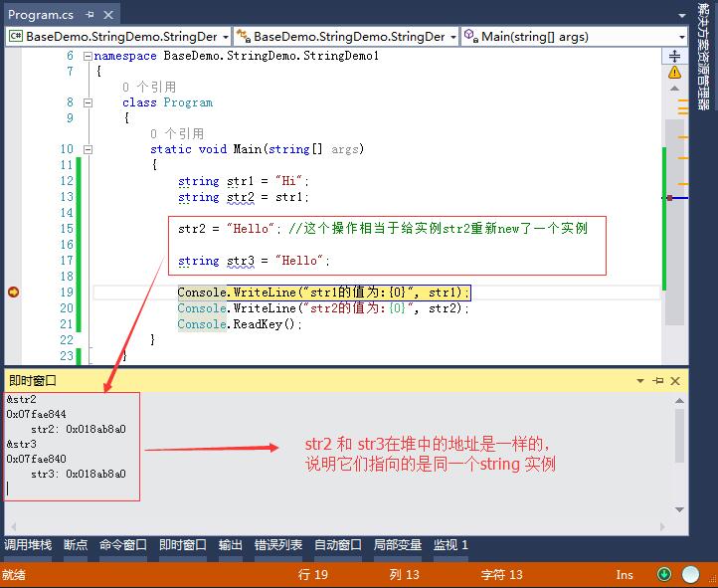Click the Immediate window scroll down arrow
This screenshot has height=588, width=718.
tap(679, 509)
